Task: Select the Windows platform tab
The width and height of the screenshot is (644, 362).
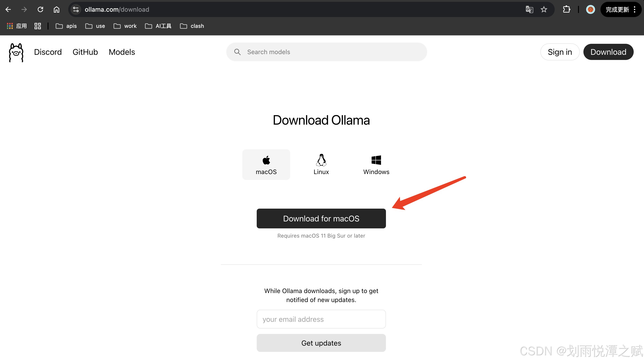Action: (x=376, y=164)
